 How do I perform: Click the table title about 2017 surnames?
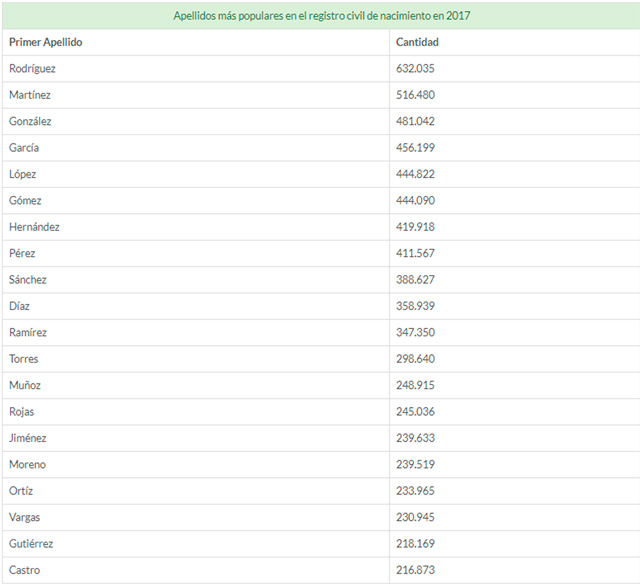[x=321, y=16]
